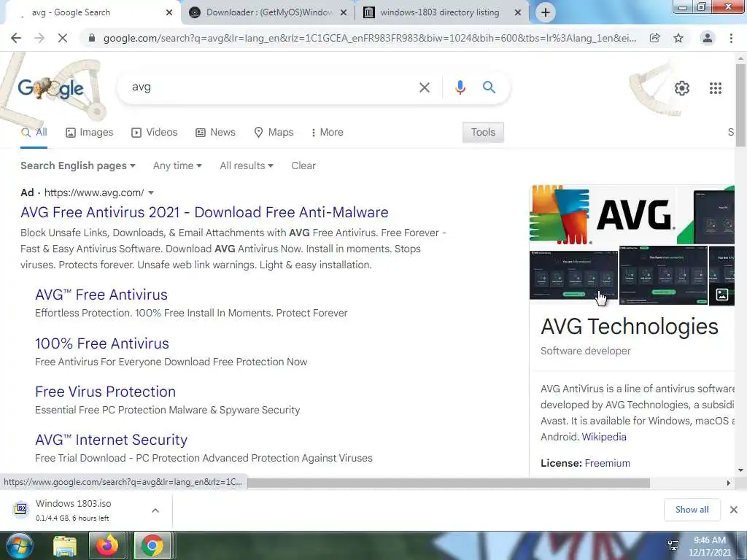Close the avg Google Search tab
Screen dimensions: 747x560
(x=169, y=12)
